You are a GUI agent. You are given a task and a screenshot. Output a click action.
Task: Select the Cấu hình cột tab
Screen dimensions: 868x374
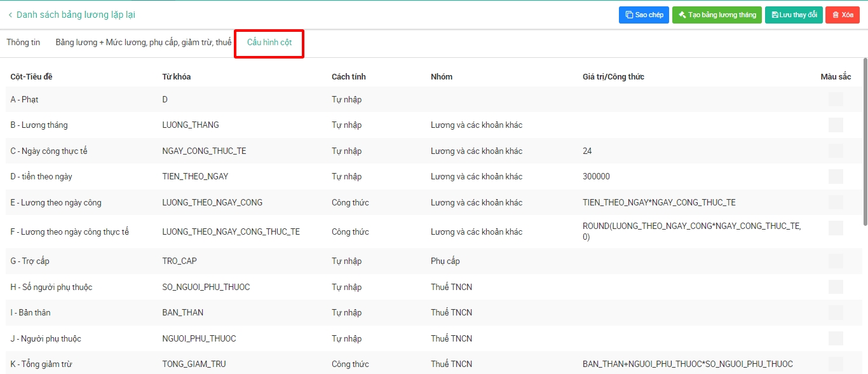[269, 43]
